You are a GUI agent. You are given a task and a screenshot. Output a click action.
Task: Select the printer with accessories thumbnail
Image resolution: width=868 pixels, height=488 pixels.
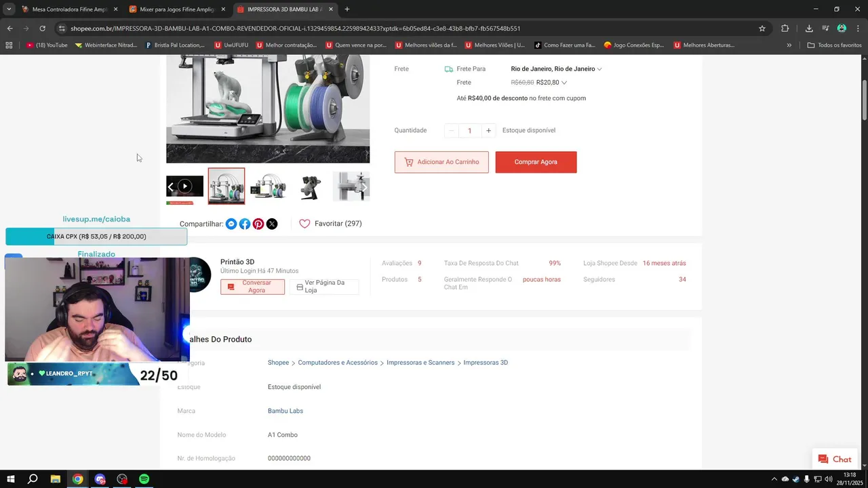coord(268,186)
